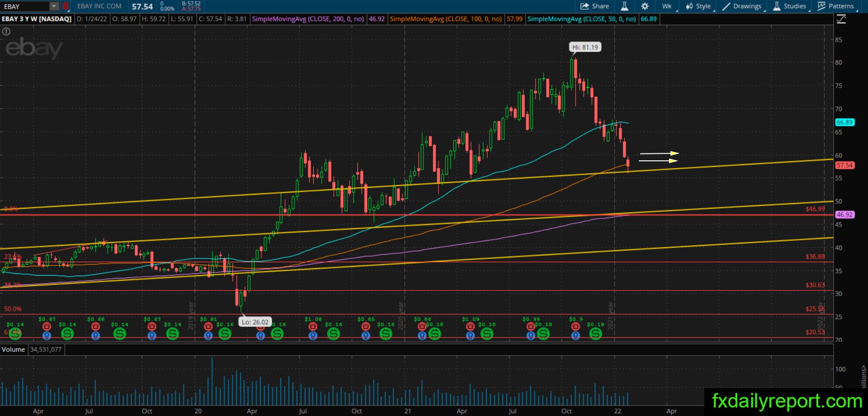Click the L: 55.91 low value

coord(182,19)
